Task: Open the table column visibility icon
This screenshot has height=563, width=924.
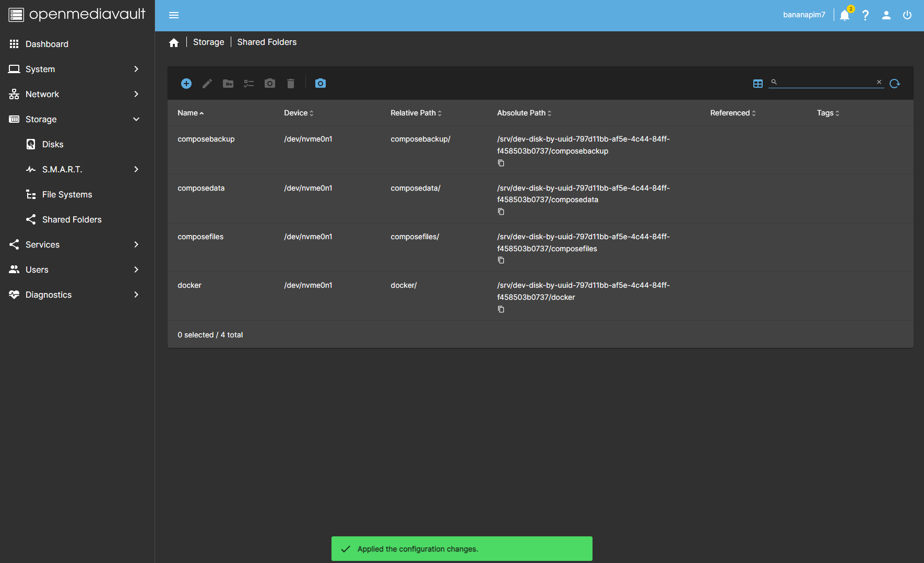Action: 758,84
